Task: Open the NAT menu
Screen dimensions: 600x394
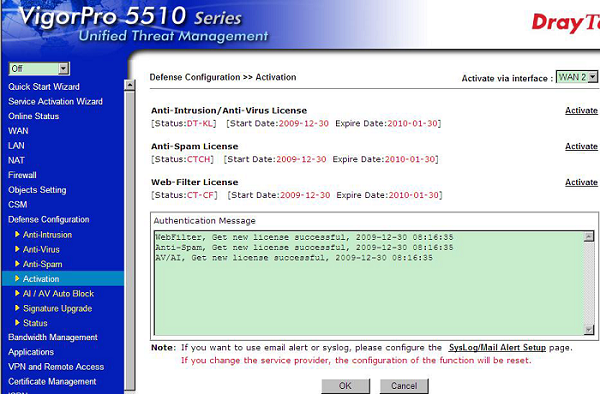Action: click(x=16, y=160)
